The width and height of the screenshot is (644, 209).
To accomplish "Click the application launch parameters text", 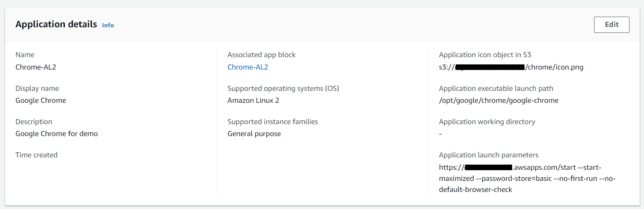I will click(x=527, y=178).
